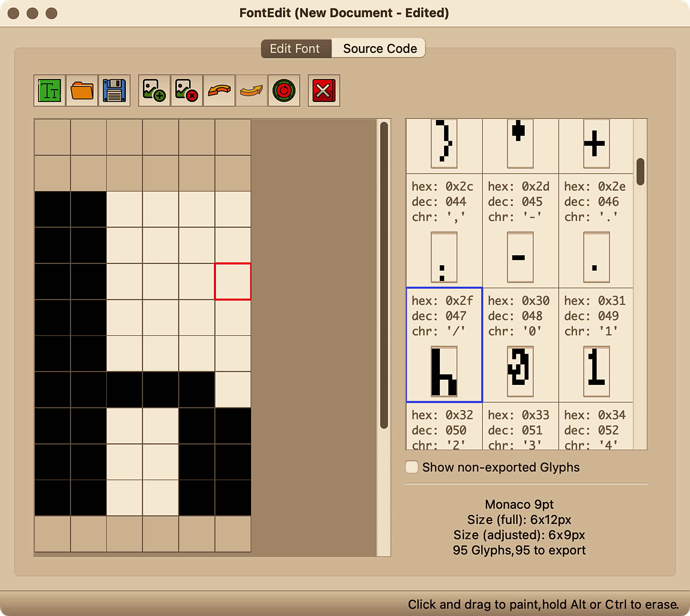Select the Edit Font tab
This screenshot has width=690, height=616.
point(296,48)
